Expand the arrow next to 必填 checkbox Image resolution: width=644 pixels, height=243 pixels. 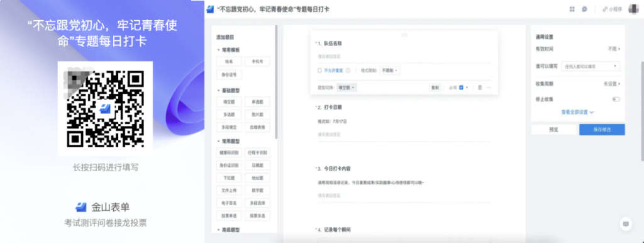coord(467,88)
